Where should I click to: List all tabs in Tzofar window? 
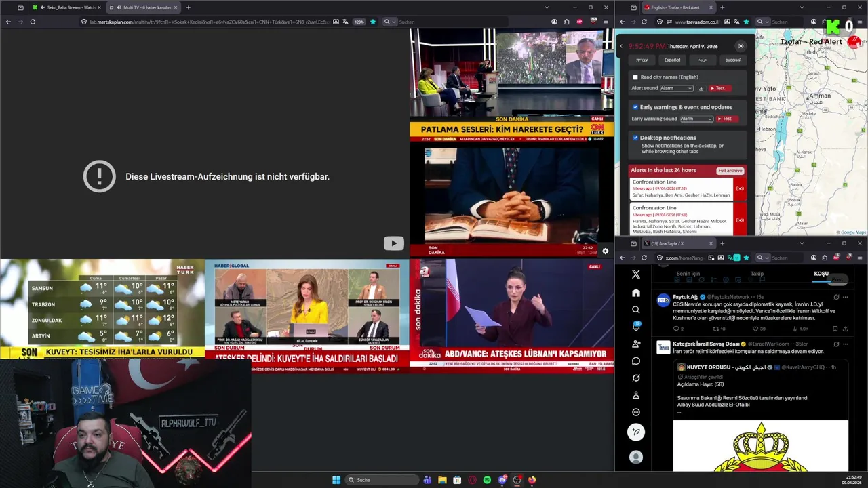coord(802,7)
